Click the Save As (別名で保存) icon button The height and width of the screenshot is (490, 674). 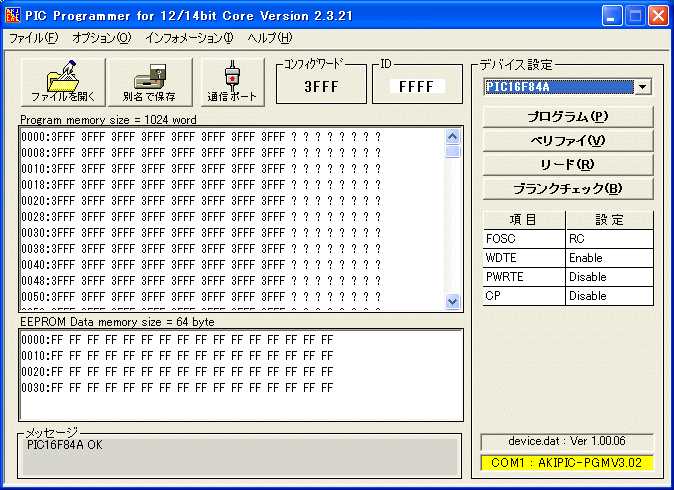coord(149,82)
